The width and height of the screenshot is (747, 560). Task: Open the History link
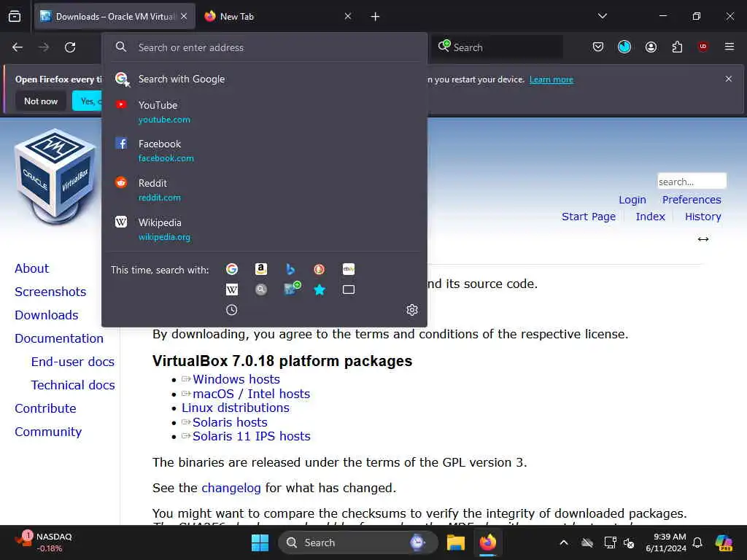[x=703, y=217]
